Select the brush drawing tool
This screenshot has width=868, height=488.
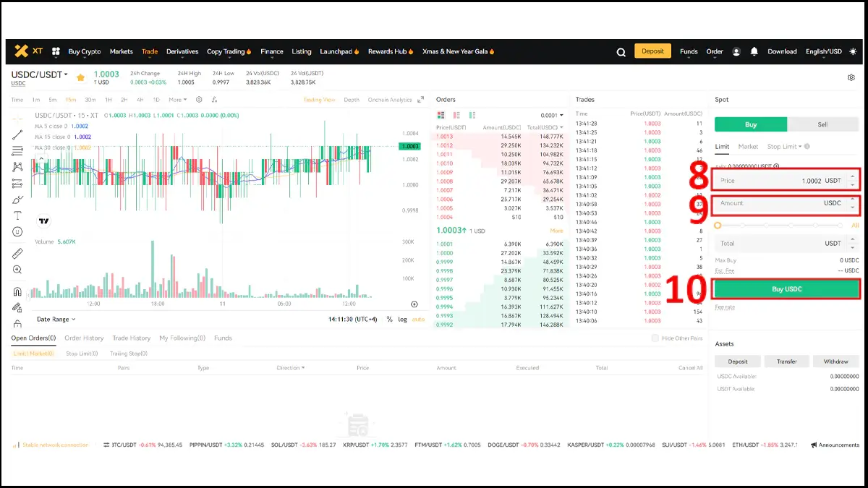(17, 200)
